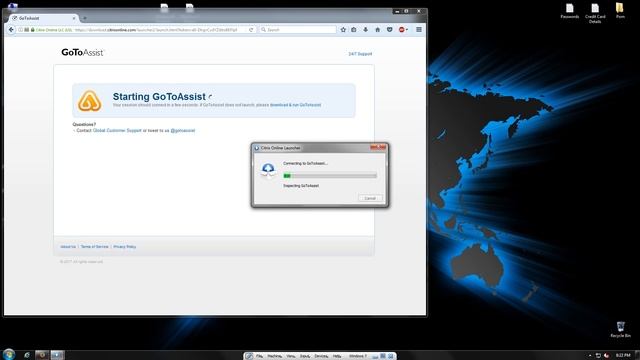Image resolution: width=640 pixels, height=360 pixels.
Task: Reload the page using the refresh icon
Action: point(251,30)
